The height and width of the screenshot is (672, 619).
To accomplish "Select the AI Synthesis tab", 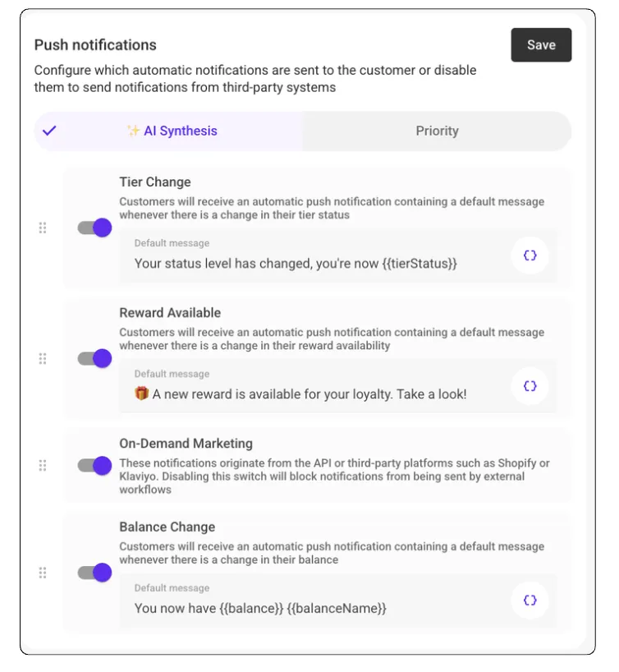I will tap(172, 131).
